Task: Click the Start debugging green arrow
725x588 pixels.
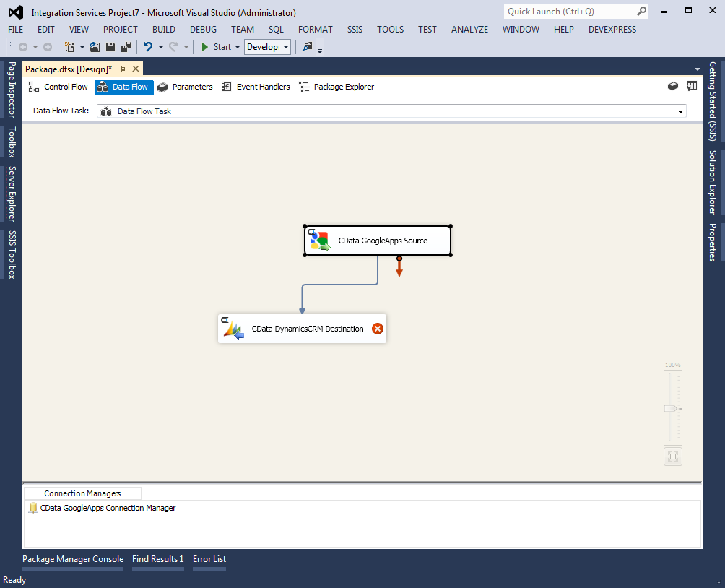Action: 205,46
